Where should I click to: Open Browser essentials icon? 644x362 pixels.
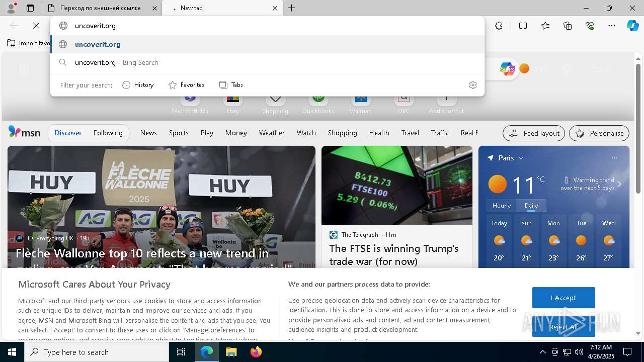click(x=590, y=26)
